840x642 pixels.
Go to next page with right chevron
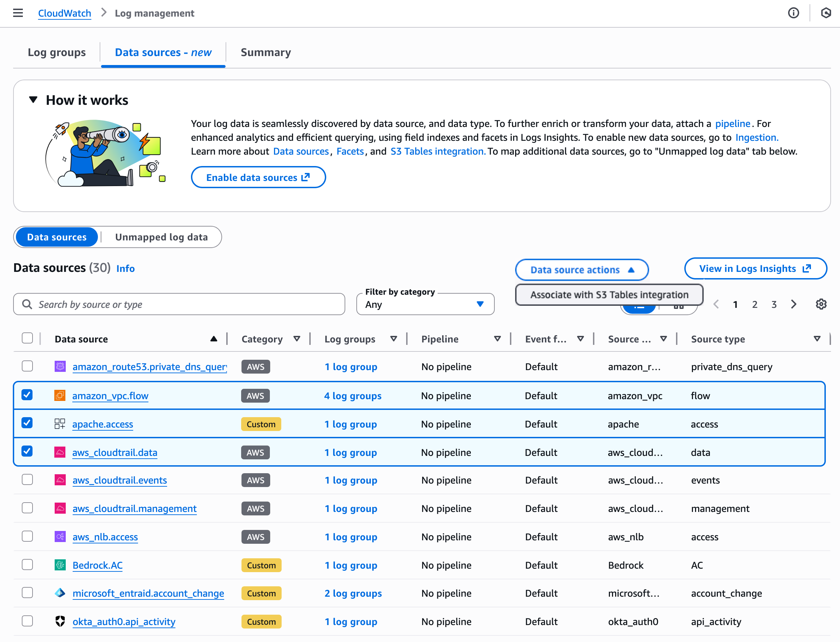point(794,304)
